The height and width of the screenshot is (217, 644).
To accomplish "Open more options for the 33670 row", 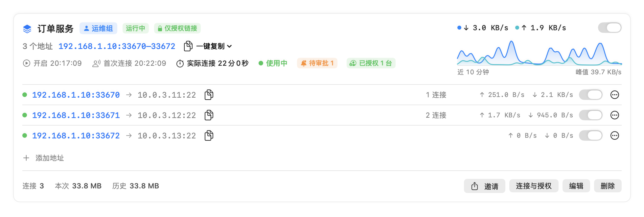I will pos(614,95).
